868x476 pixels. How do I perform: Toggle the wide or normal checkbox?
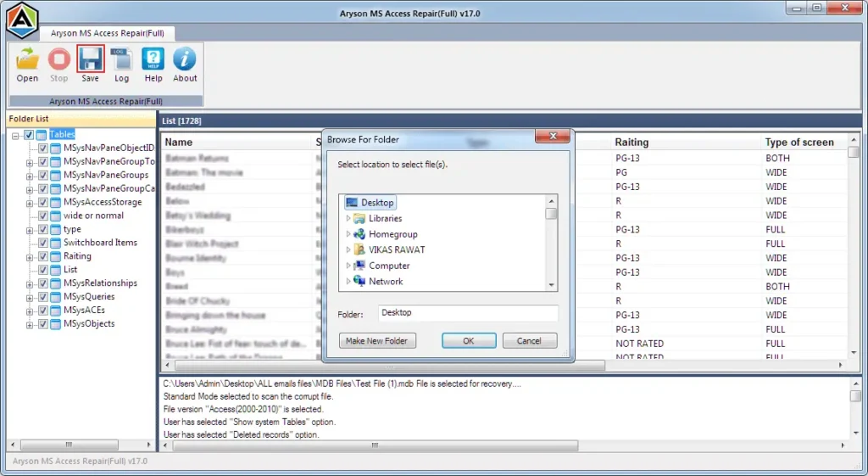tap(42, 216)
